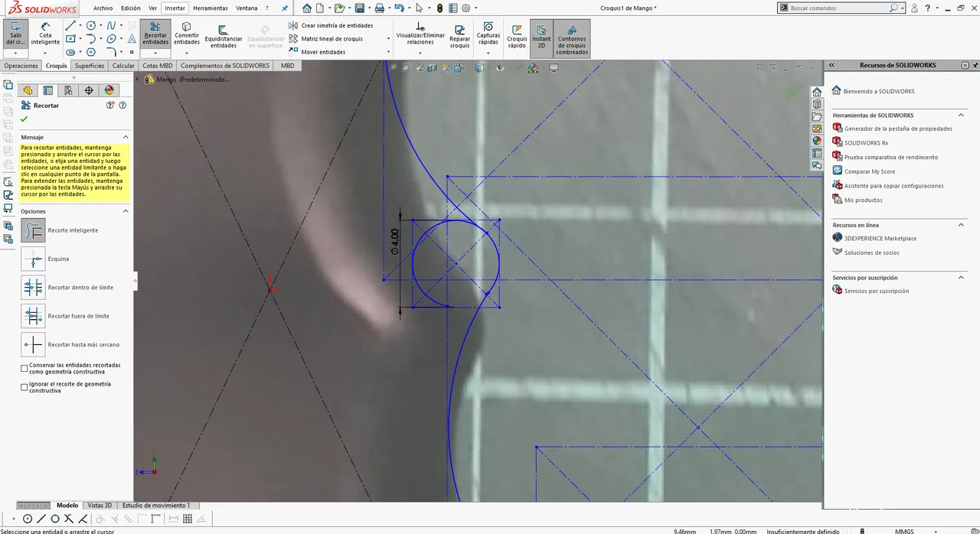Select the Ellipse sketch tool
Image resolution: width=980 pixels, height=534 pixels.
click(112, 38)
